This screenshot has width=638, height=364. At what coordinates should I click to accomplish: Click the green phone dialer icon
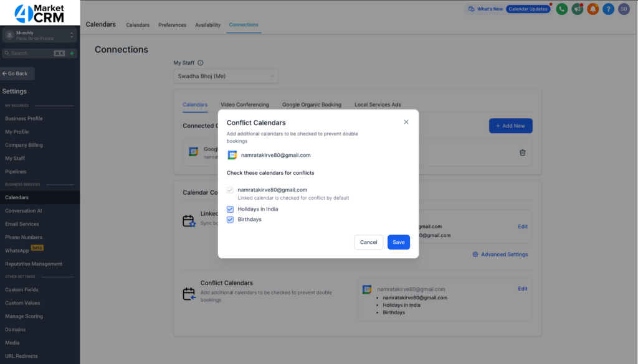561,9
